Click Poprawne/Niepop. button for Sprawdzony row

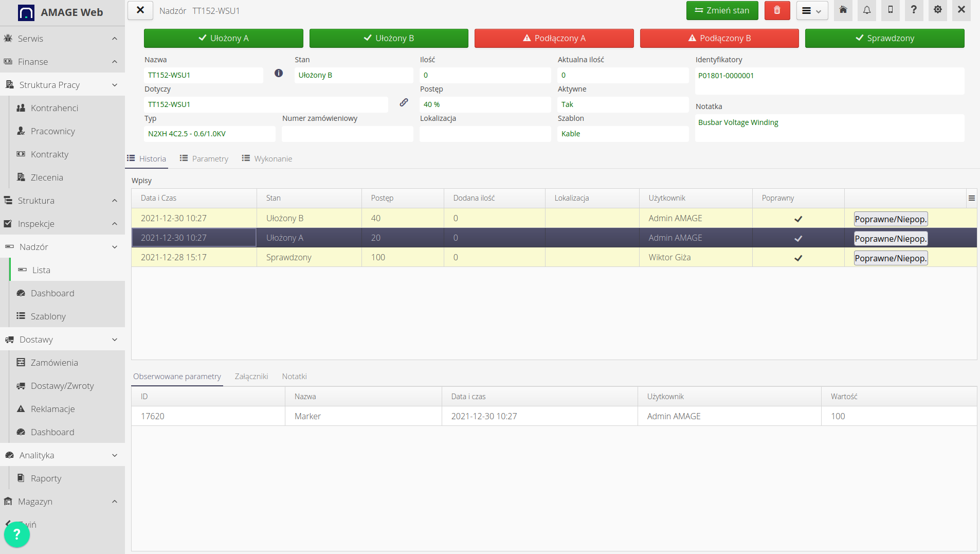tap(891, 258)
